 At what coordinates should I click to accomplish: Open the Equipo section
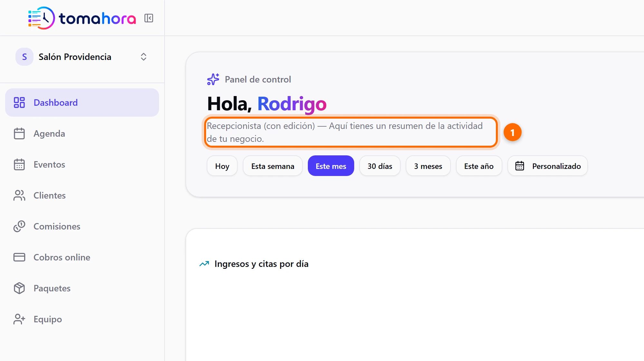(x=82, y=319)
